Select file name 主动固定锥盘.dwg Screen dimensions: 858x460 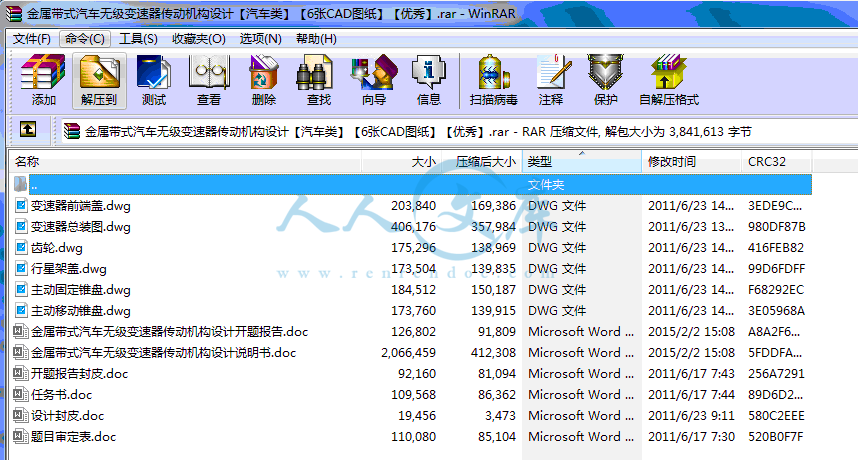pos(80,289)
